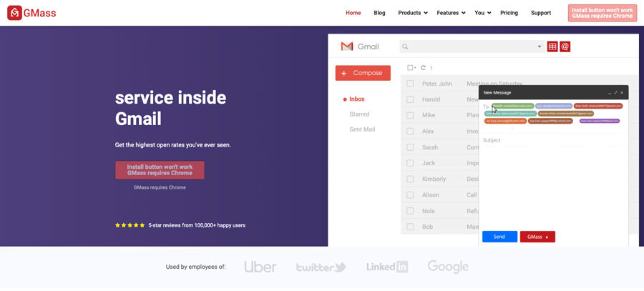
Task: Check the box for Kimberly email
Action: tap(410, 179)
